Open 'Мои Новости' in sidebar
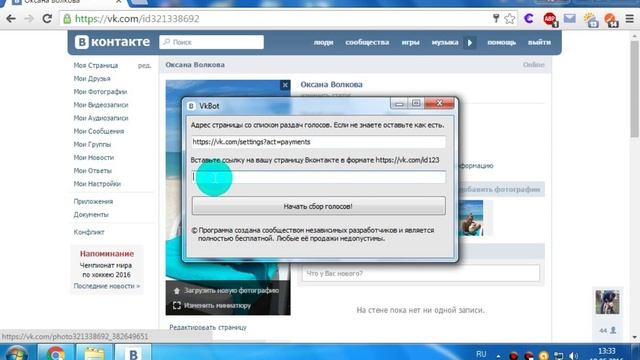 (94, 158)
